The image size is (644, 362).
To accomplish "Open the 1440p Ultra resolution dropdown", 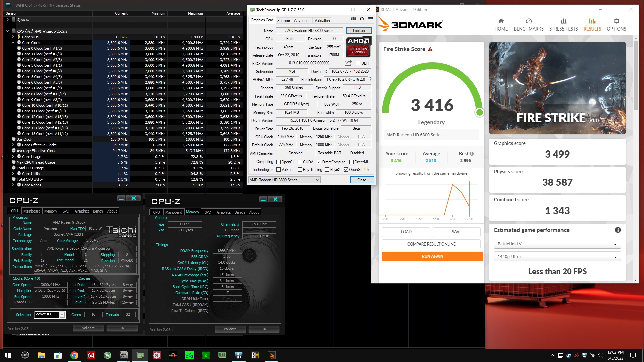I will [x=557, y=256].
